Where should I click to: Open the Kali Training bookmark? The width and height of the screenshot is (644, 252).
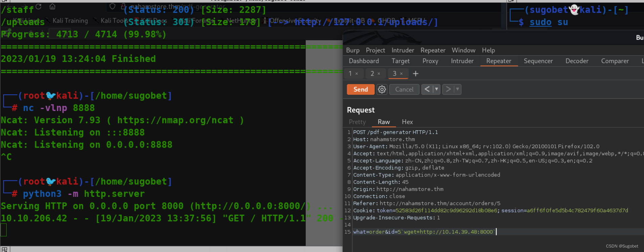pos(66,21)
